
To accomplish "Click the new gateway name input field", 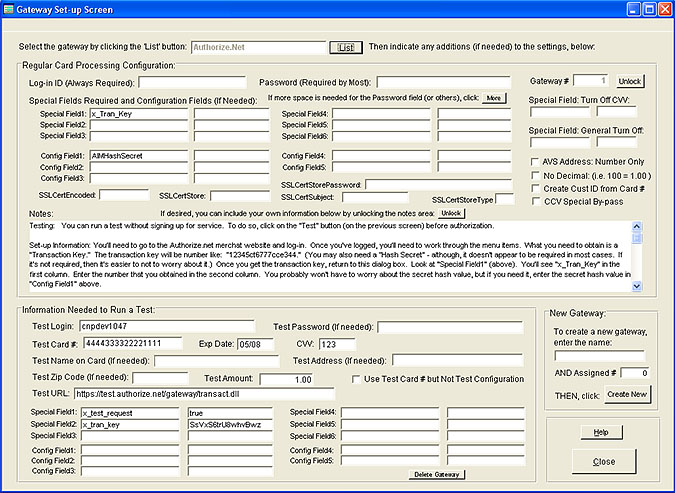I will coord(600,355).
